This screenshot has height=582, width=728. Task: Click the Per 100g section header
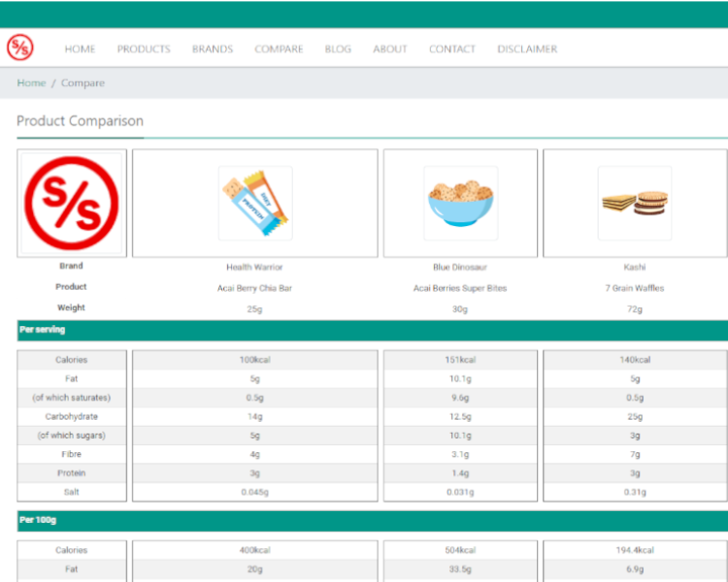(373, 520)
